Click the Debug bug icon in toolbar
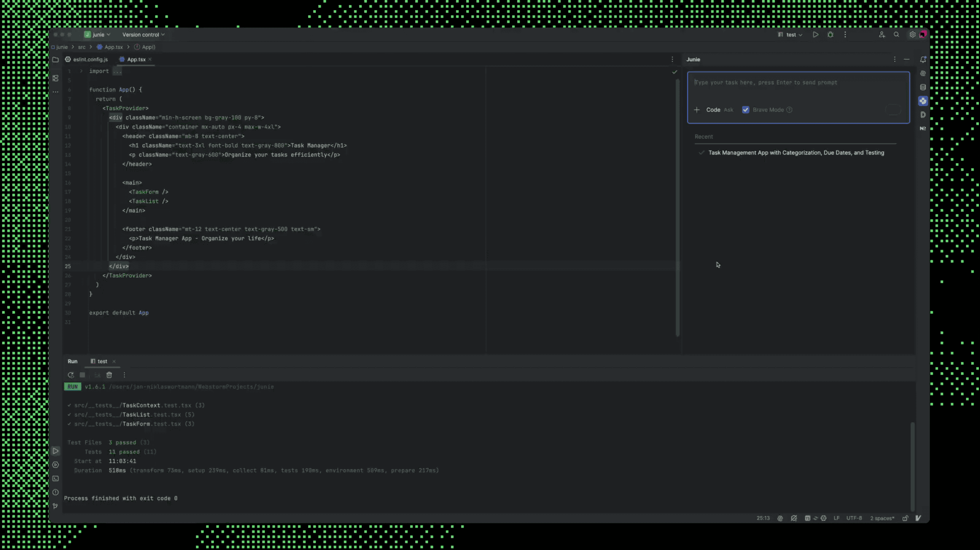 pos(830,35)
